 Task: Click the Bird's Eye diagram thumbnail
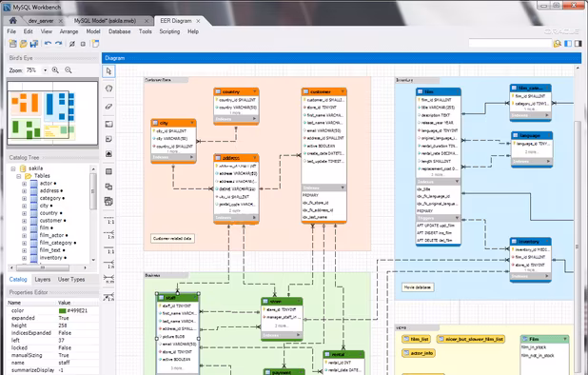(x=52, y=113)
